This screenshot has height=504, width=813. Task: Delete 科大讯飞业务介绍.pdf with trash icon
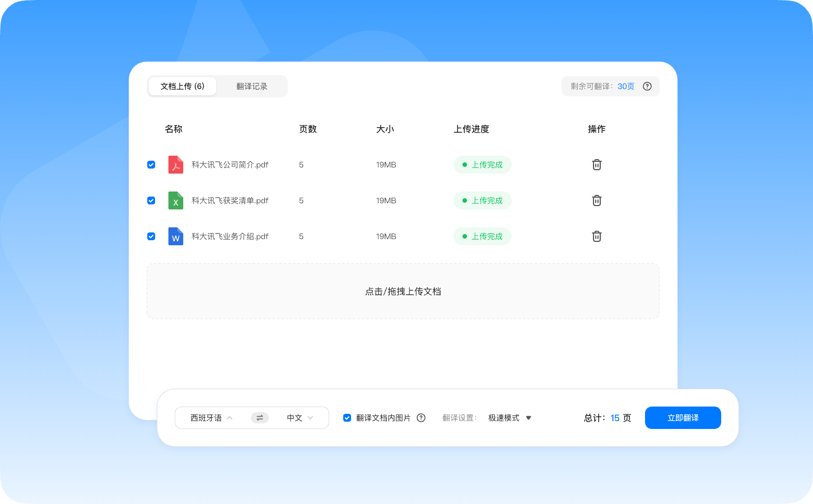pos(597,236)
